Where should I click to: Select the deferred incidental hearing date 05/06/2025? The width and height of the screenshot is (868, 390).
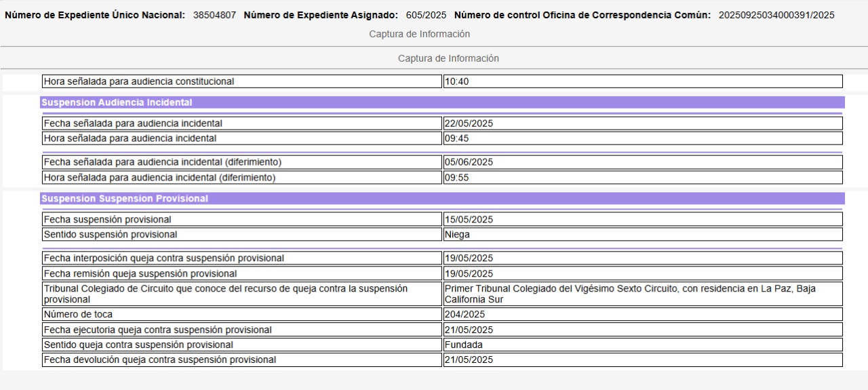click(x=642, y=162)
